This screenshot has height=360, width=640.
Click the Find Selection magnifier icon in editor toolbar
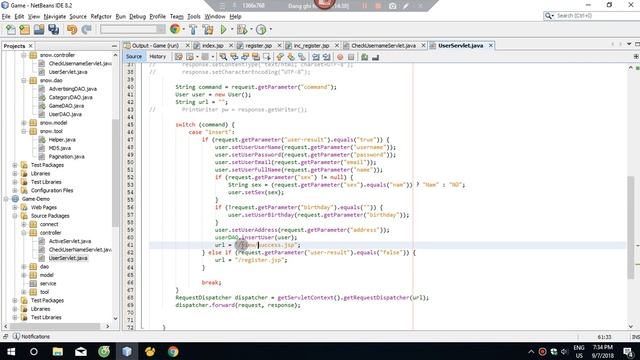223,57
